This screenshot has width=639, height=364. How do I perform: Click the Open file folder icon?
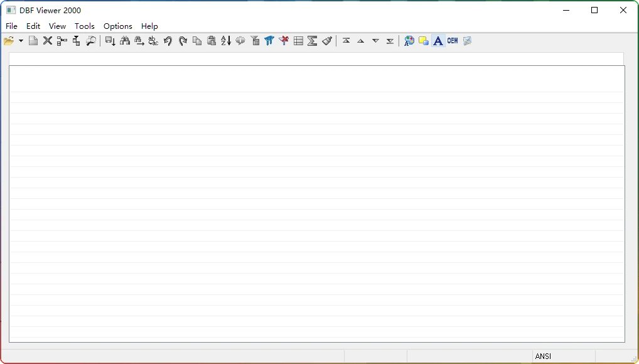point(9,41)
